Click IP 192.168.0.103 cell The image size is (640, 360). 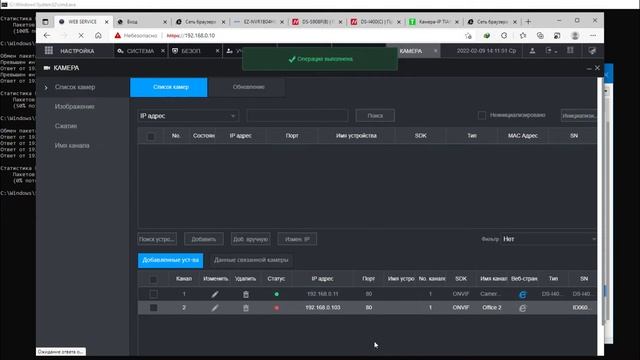pos(322,308)
